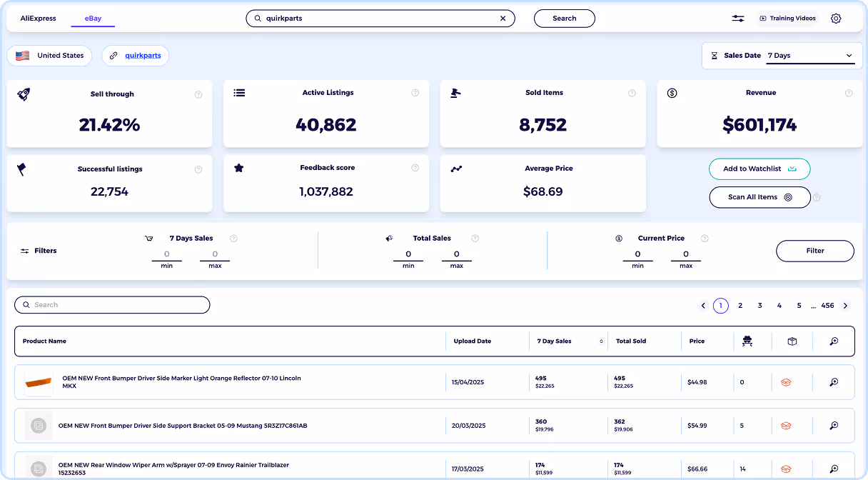The width and height of the screenshot is (868, 480).
Task: Go to previous page arrow
Action: tap(703, 306)
